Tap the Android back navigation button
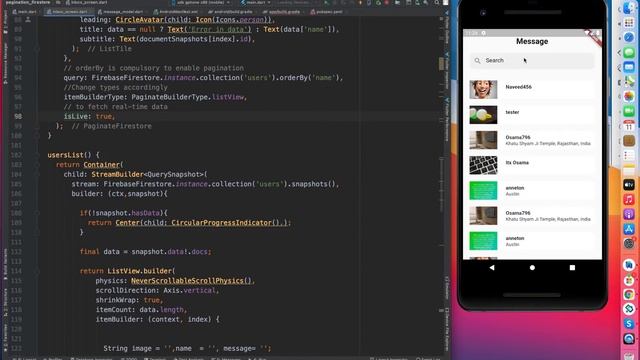The width and height of the screenshot is (640, 360). tap(492, 268)
